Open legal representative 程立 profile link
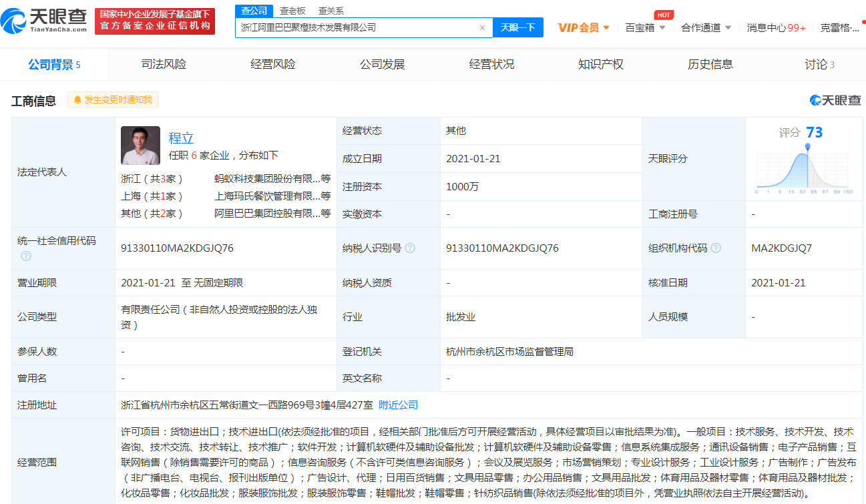The width and height of the screenshot is (866, 504). (x=181, y=138)
